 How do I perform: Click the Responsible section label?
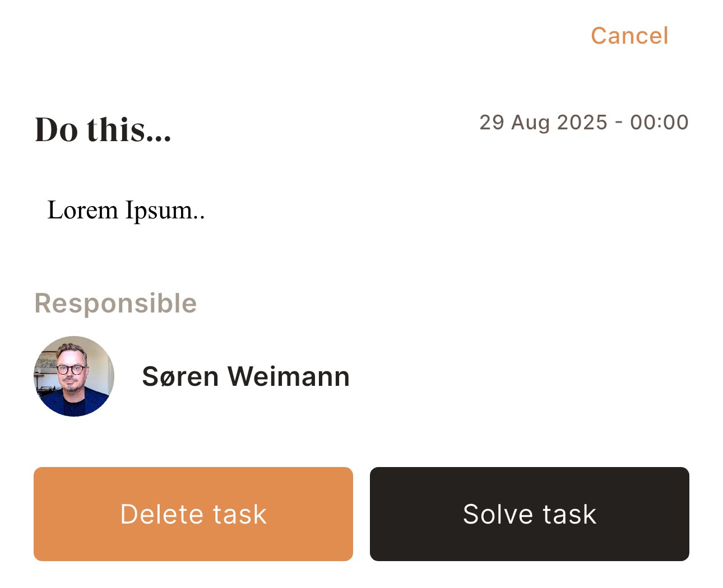(115, 303)
